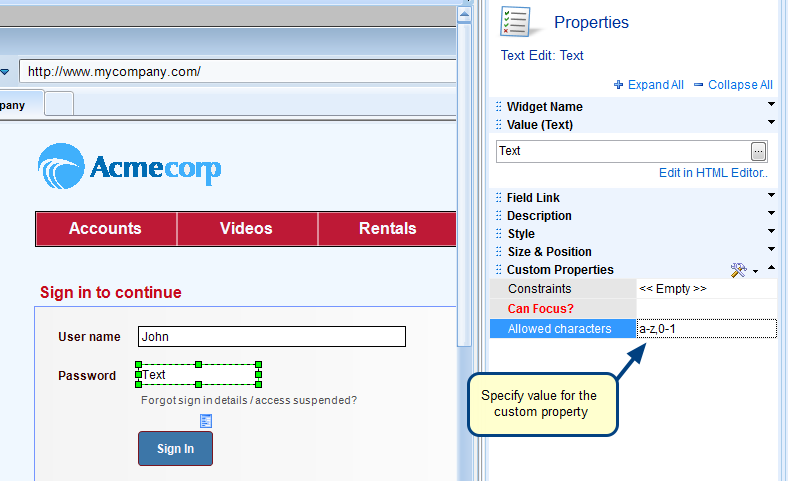Click the vertical scrollbar up arrow
The height and width of the screenshot is (481, 788).
point(465,14)
